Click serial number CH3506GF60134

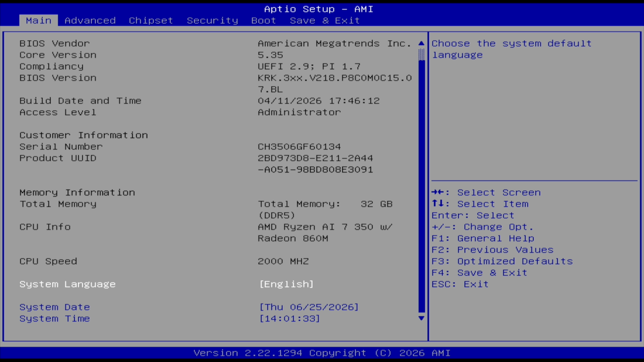[299, 147]
